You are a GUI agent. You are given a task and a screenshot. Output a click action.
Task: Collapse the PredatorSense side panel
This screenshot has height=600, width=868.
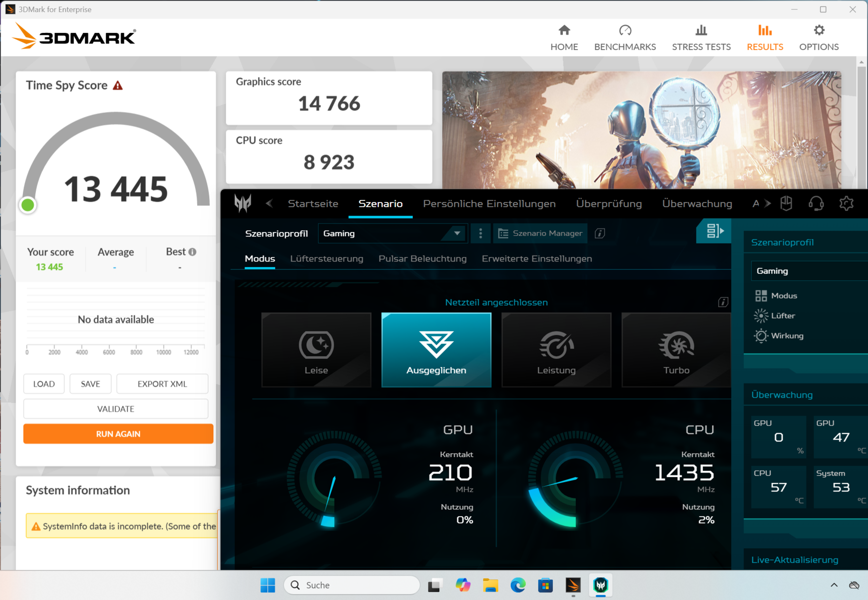pos(714,231)
